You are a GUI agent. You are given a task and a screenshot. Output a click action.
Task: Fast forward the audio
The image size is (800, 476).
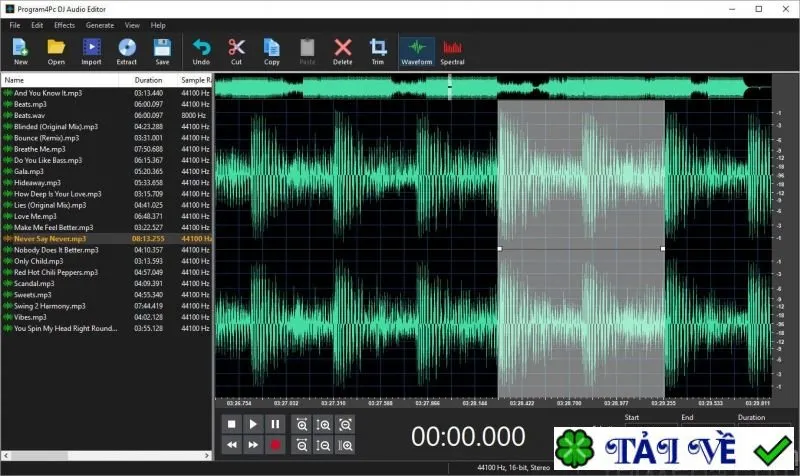pos(253,445)
